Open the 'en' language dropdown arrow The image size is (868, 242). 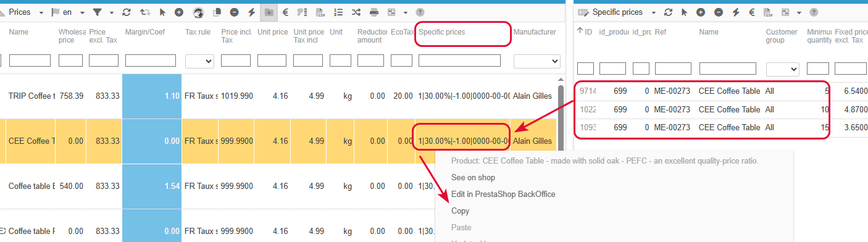coord(82,12)
